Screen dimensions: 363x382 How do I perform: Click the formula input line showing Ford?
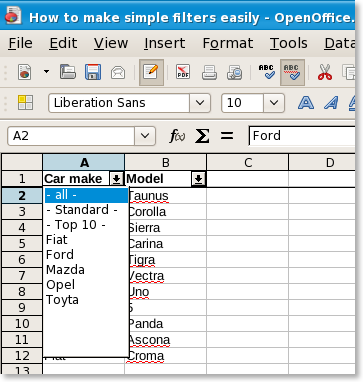click(x=302, y=136)
